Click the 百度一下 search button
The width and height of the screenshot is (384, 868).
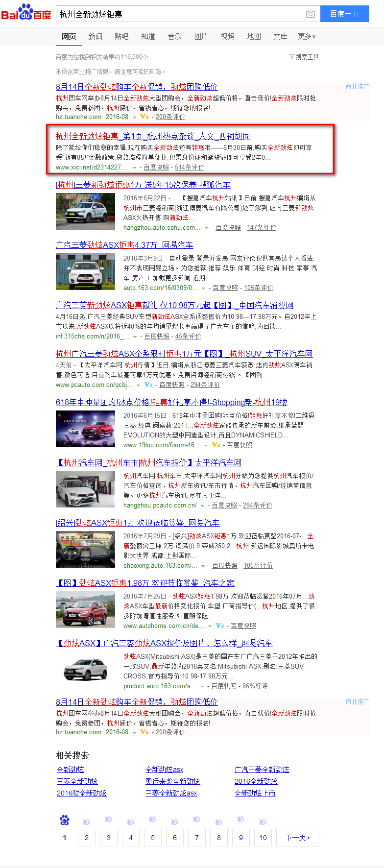tap(344, 14)
